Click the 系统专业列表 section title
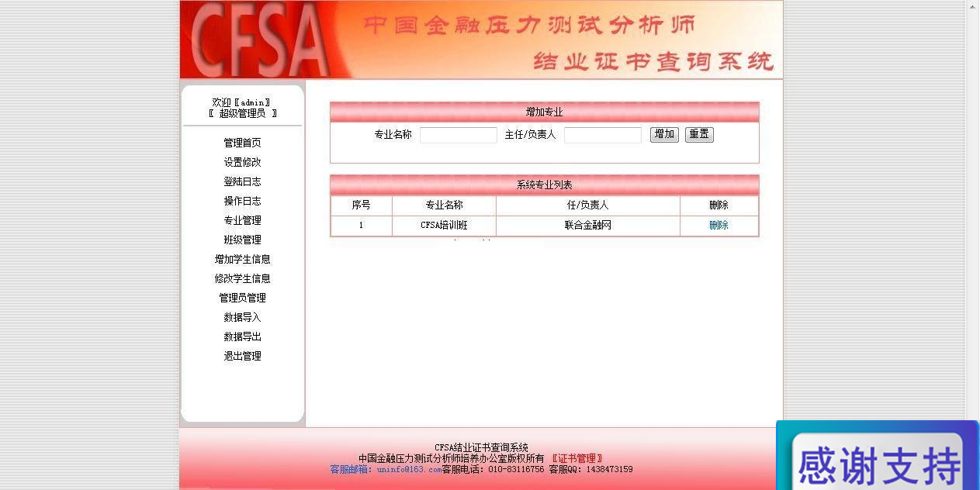 544,185
